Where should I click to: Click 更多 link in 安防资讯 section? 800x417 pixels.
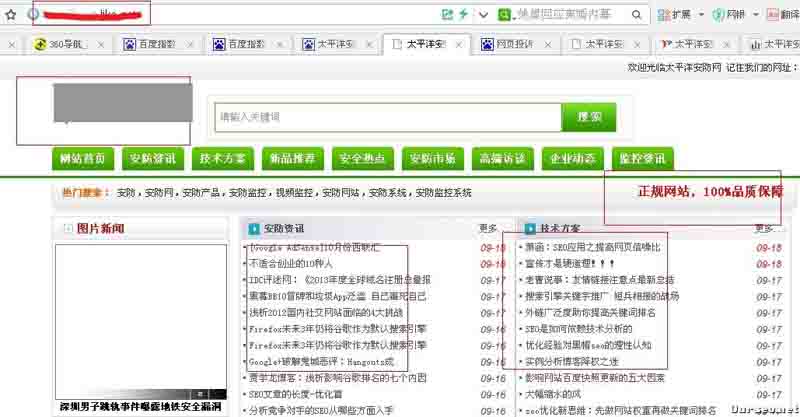pyautogui.click(x=487, y=228)
